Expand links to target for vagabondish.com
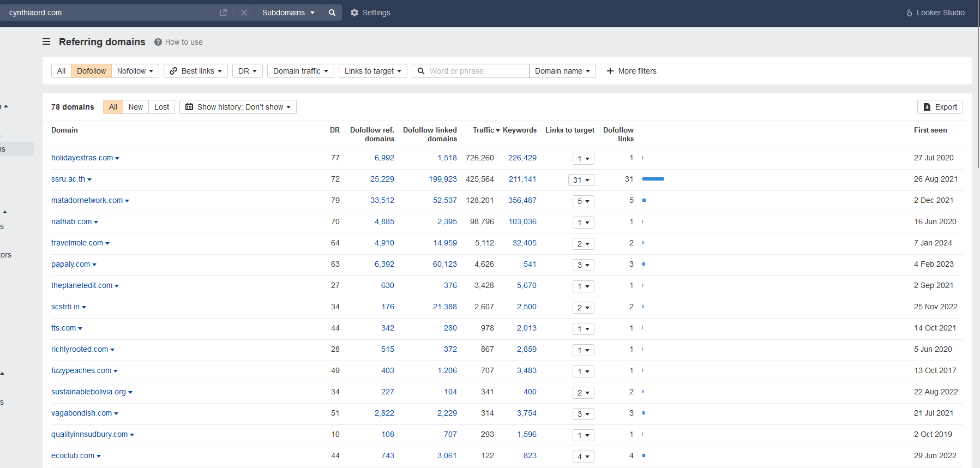This screenshot has width=980, height=468. point(583,414)
